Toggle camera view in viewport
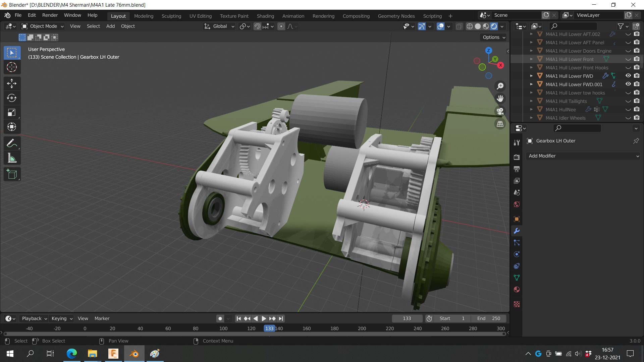The height and width of the screenshot is (362, 644). click(500, 111)
